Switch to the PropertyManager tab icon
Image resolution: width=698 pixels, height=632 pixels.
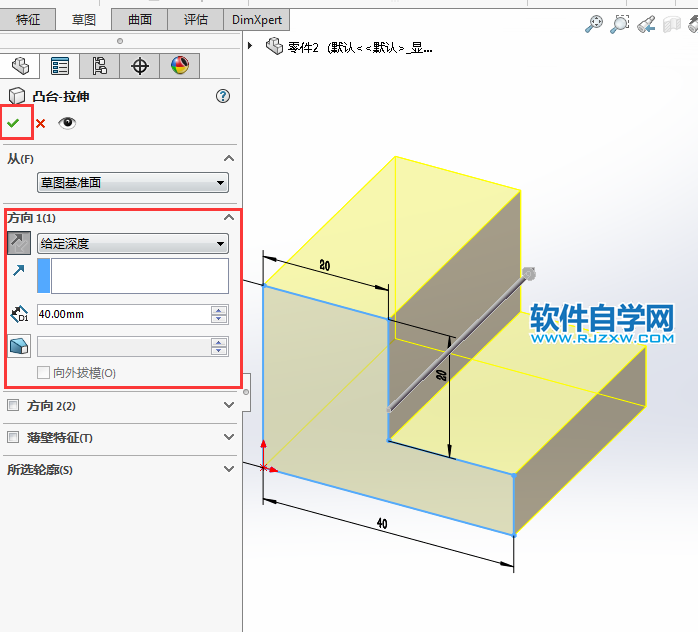tap(60, 66)
